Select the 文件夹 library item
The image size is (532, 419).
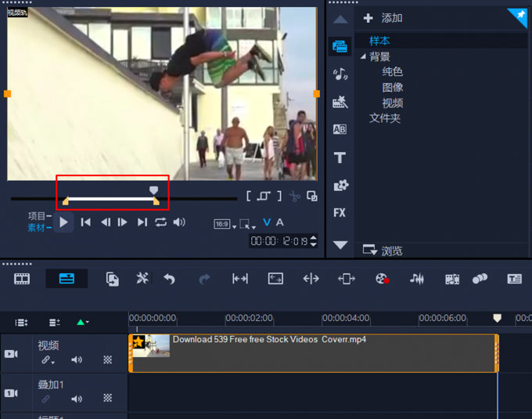pos(385,118)
